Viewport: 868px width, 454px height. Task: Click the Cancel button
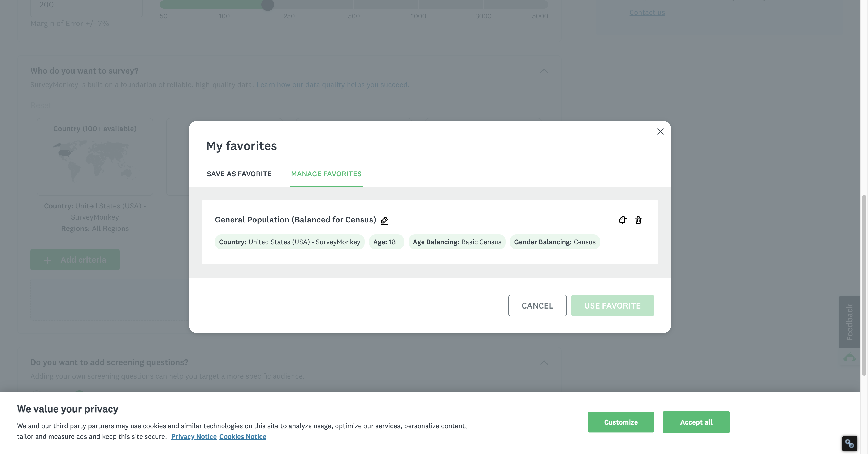click(x=537, y=305)
